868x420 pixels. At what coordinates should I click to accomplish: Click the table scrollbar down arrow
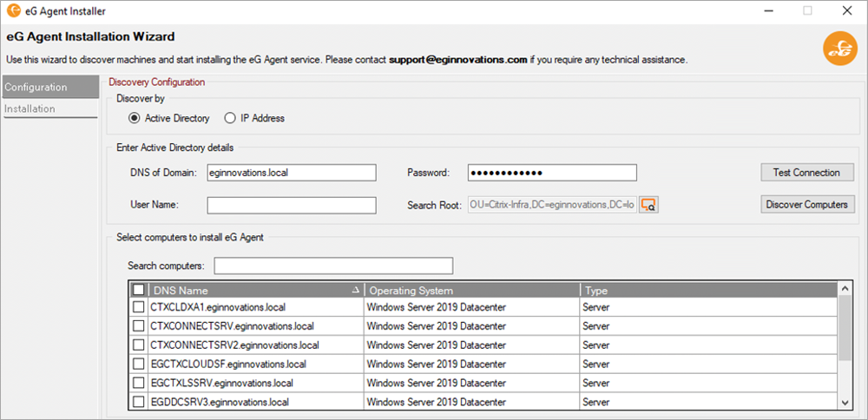[845, 403]
